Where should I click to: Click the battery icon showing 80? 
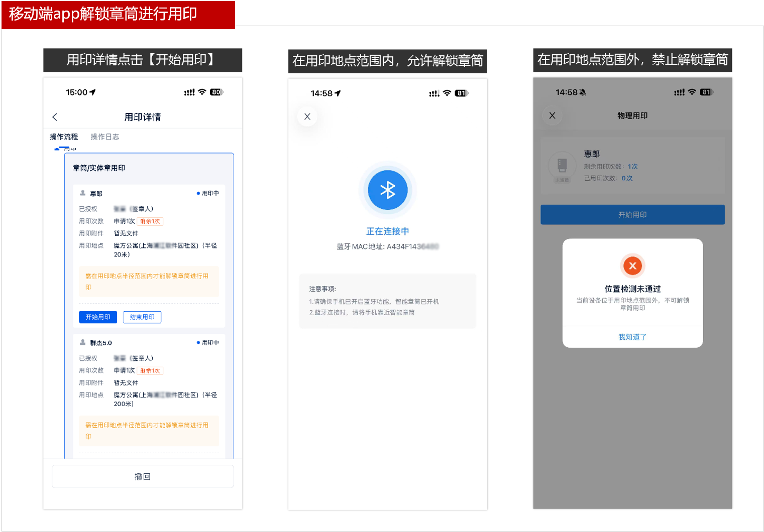pos(216,92)
